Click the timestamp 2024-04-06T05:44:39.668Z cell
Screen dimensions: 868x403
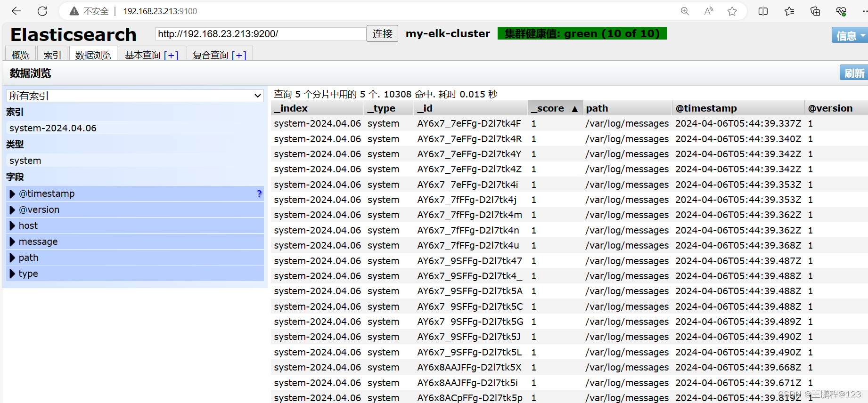point(738,367)
